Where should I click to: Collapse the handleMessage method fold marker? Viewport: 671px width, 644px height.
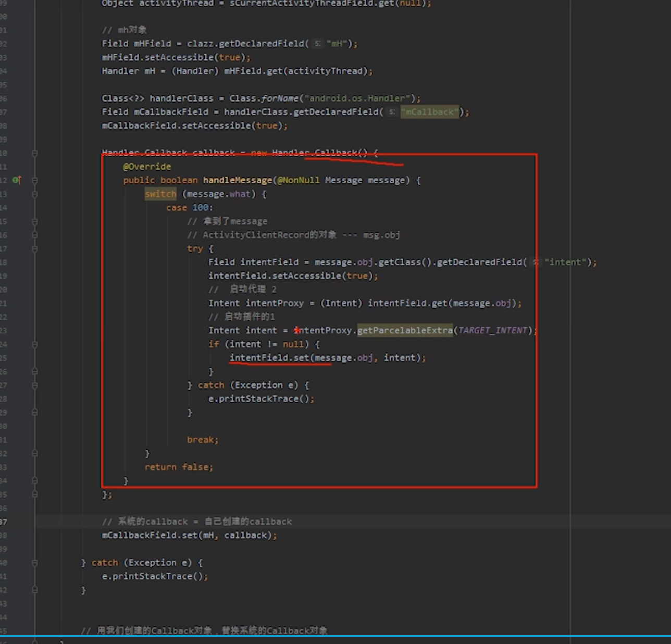[x=35, y=180]
